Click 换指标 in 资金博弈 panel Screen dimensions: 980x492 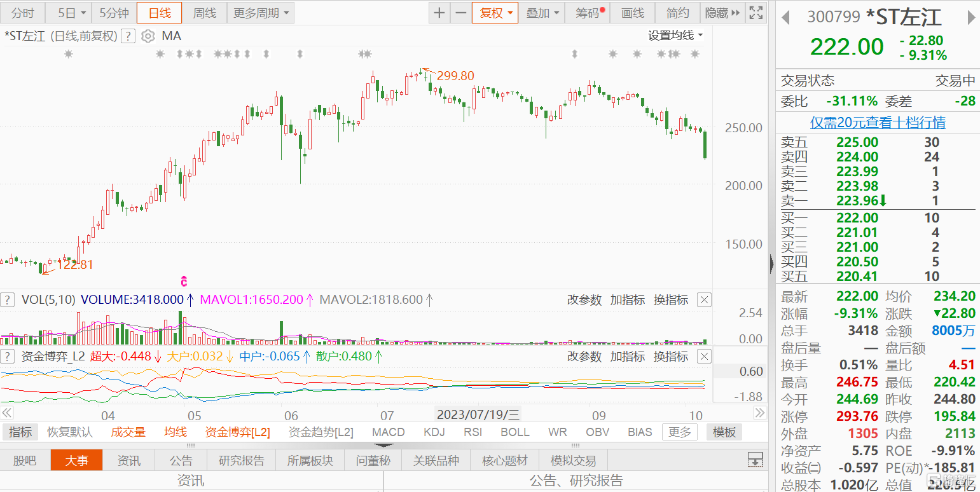[x=671, y=357]
